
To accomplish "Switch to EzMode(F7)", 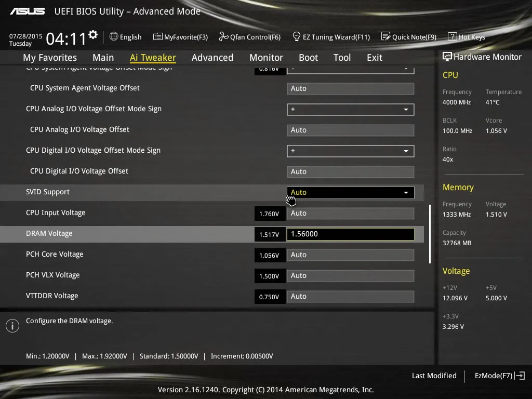I will [x=499, y=376].
